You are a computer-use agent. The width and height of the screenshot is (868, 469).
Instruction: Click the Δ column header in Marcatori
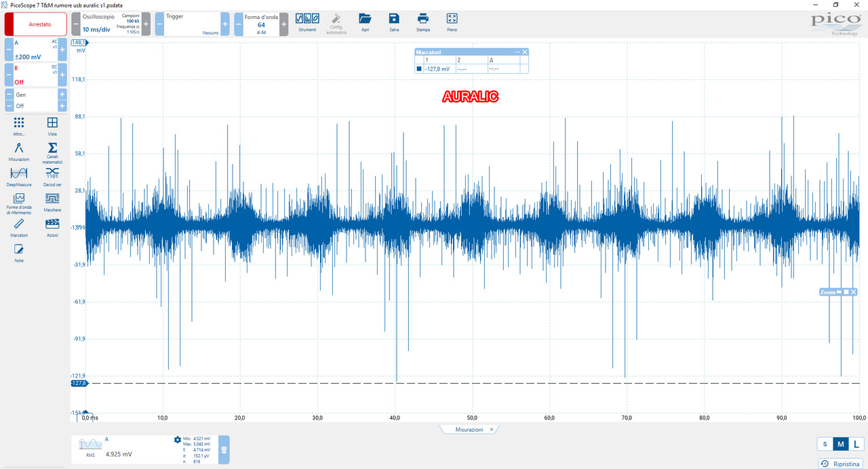pyautogui.click(x=503, y=60)
